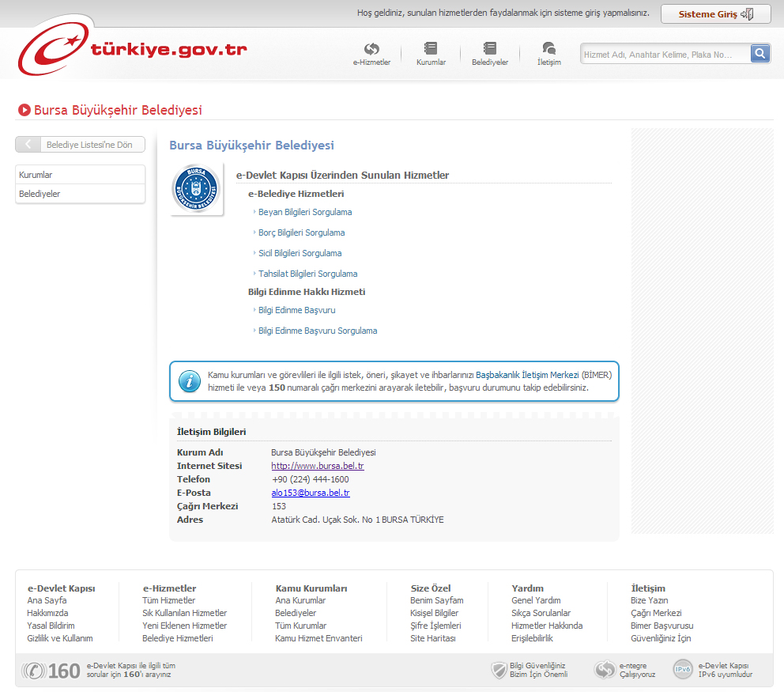Open Borç Bilgileri Sorgulama link
Viewport: 784px width, 692px height.
coord(301,233)
